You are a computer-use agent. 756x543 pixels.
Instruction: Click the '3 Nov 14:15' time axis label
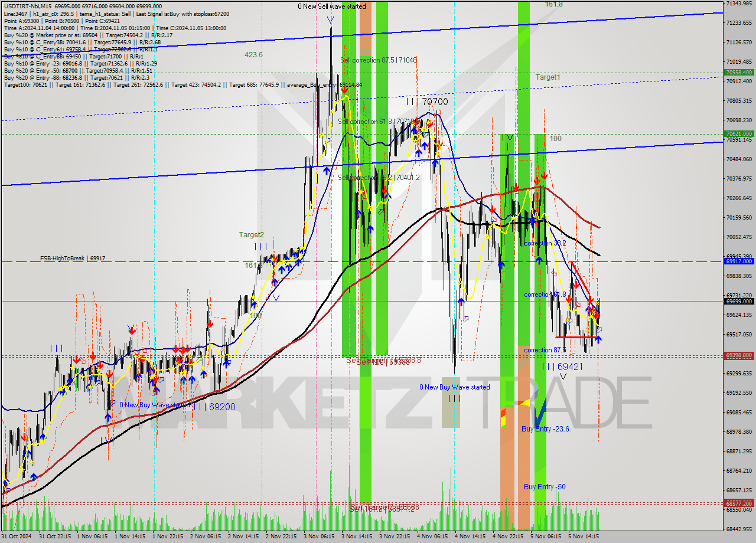pos(356,537)
